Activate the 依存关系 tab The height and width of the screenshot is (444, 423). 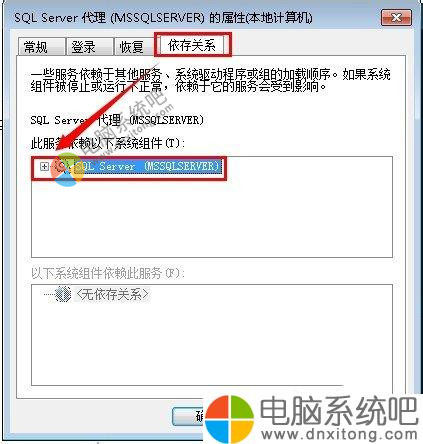[x=192, y=45]
